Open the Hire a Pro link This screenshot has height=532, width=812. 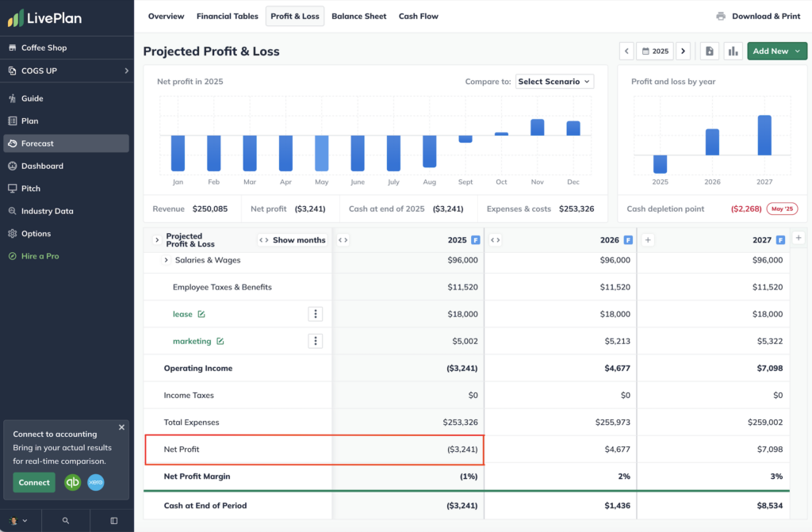point(38,256)
